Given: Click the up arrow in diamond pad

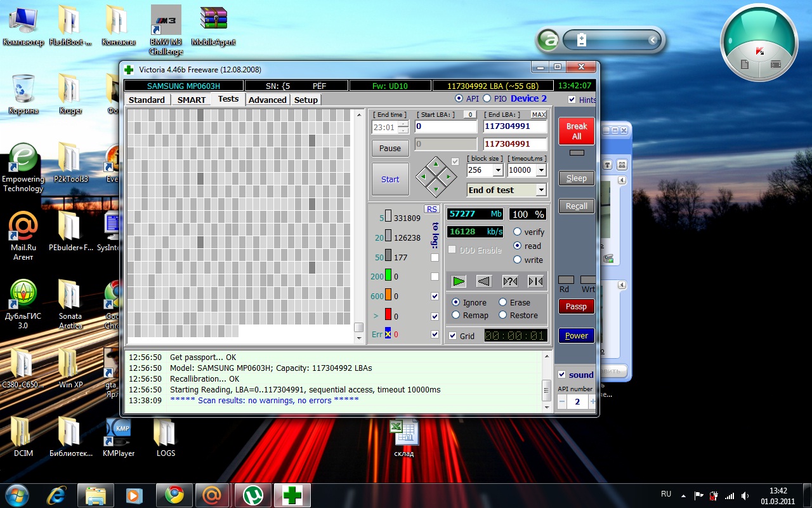Looking at the screenshot, I should click(x=435, y=165).
